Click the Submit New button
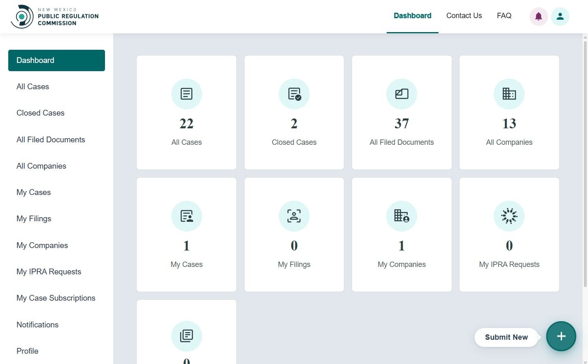The image size is (588, 364). (506, 337)
